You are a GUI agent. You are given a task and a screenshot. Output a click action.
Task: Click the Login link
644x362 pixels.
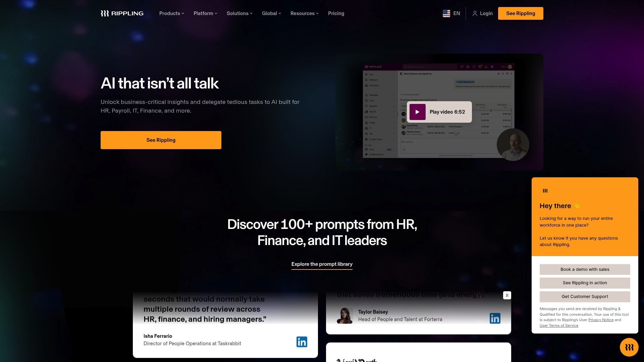tap(483, 13)
